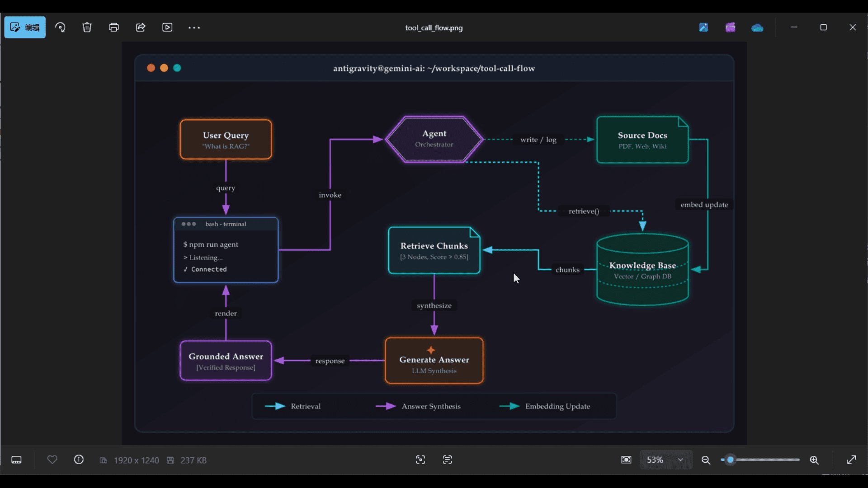The width and height of the screenshot is (868, 488).
Task: Open the Edit image button
Action: (25, 28)
